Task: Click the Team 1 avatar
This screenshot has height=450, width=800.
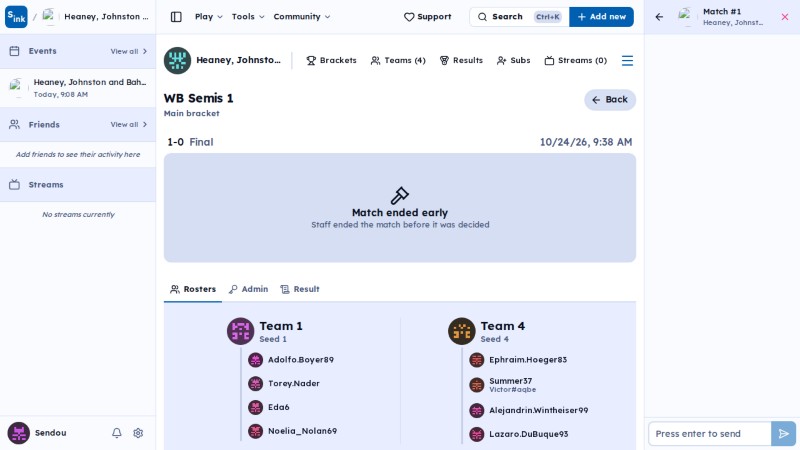Action: pyautogui.click(x=240, y=331)
